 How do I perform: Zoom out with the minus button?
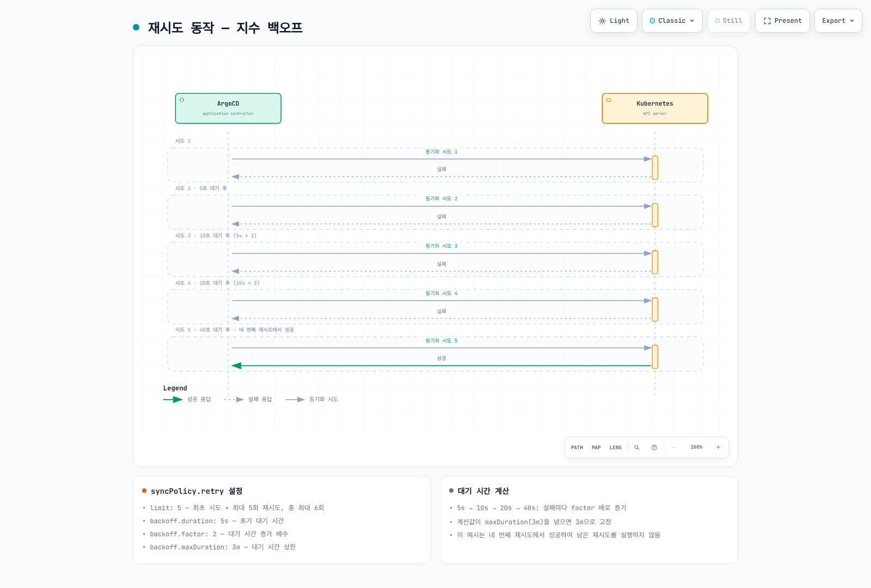tap(674, 448)
